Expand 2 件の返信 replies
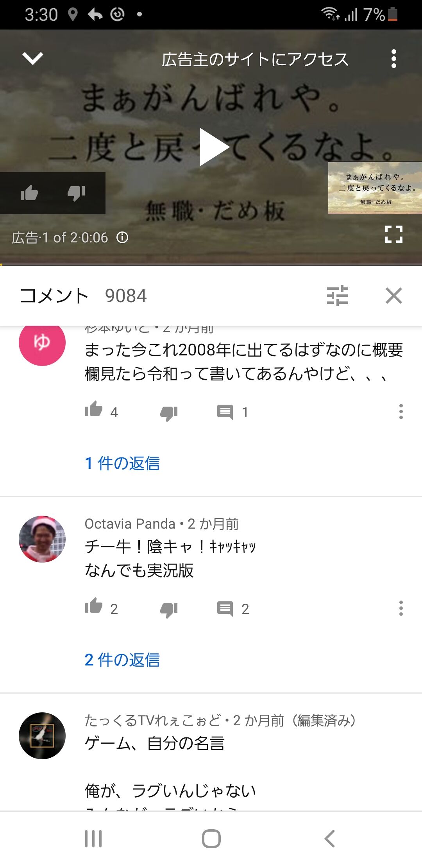 click(x=122, y=660)
